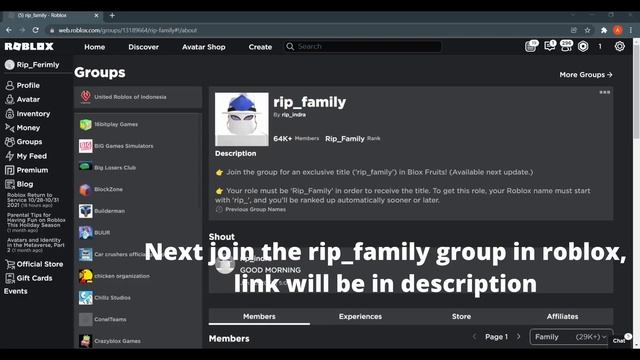This screenshot has height=360, width=640.
Task: Bookmark this page with the star icon
Action: (x=587, y=30)
